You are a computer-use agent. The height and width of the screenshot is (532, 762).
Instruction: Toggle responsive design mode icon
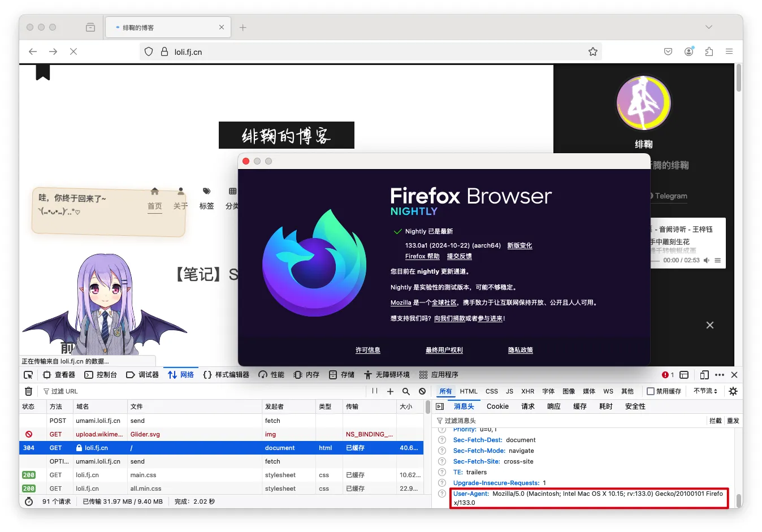(704, 375)
